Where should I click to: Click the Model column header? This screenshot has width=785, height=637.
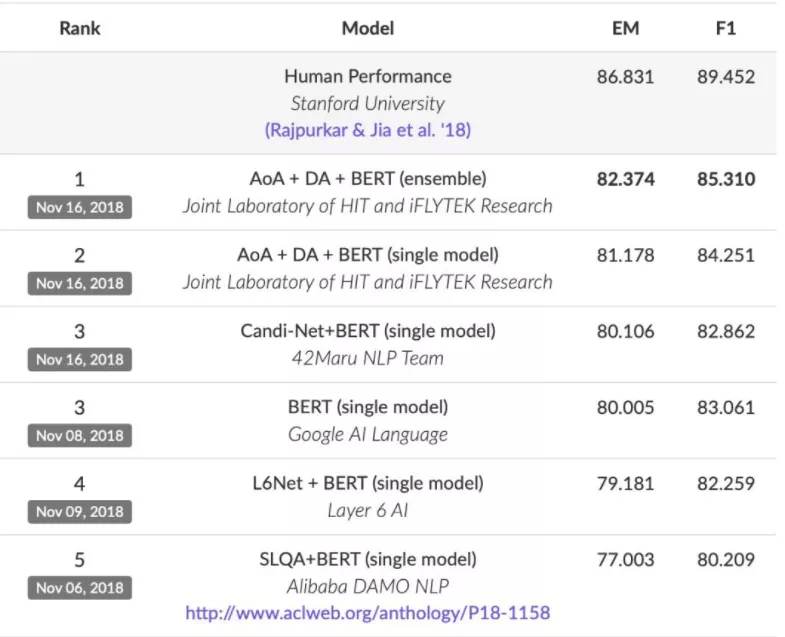(x=367, y=28)
